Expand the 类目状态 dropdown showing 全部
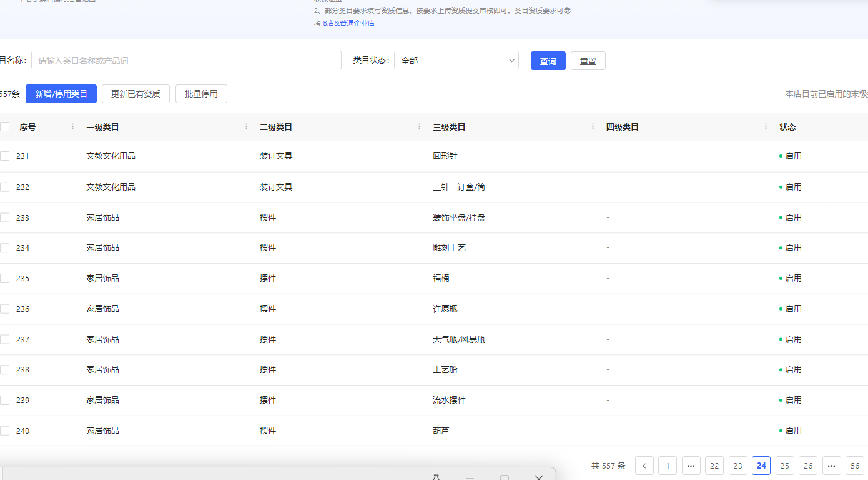The image size is (868, 480). 456,61
